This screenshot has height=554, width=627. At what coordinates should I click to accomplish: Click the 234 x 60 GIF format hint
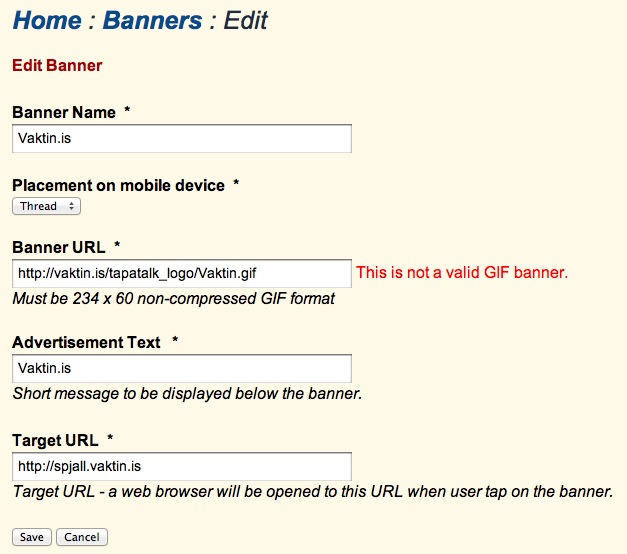[173, 298]
